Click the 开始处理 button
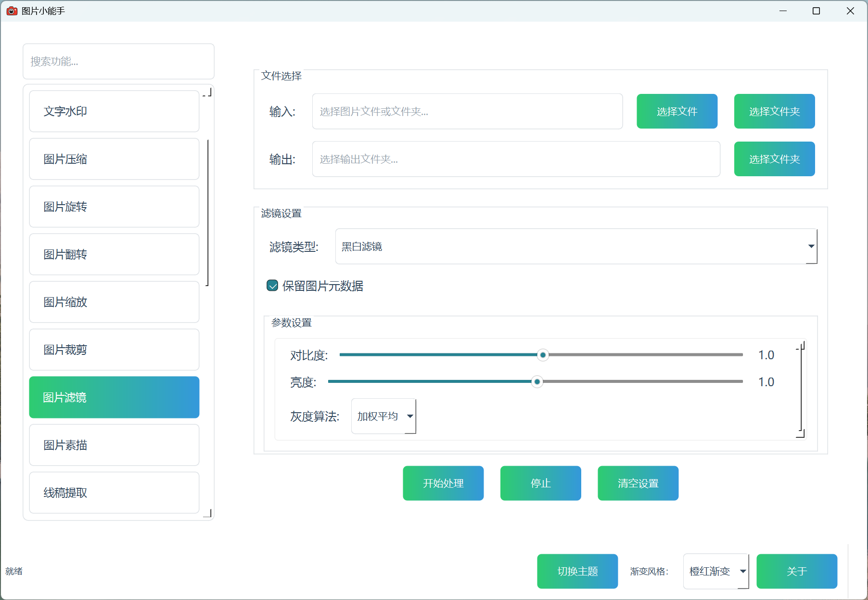The width and height of the screenshot is (868, 600). pyautogui.click(x=443, y=483)
